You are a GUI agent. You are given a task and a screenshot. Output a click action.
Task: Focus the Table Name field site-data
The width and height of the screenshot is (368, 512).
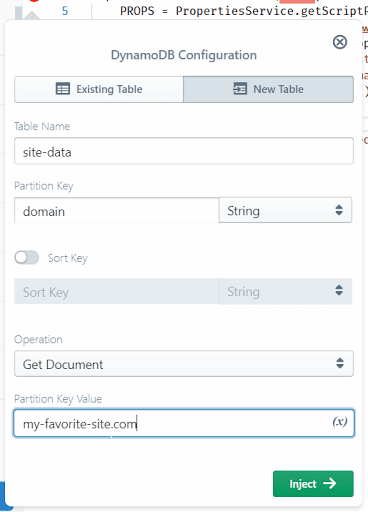184,151
